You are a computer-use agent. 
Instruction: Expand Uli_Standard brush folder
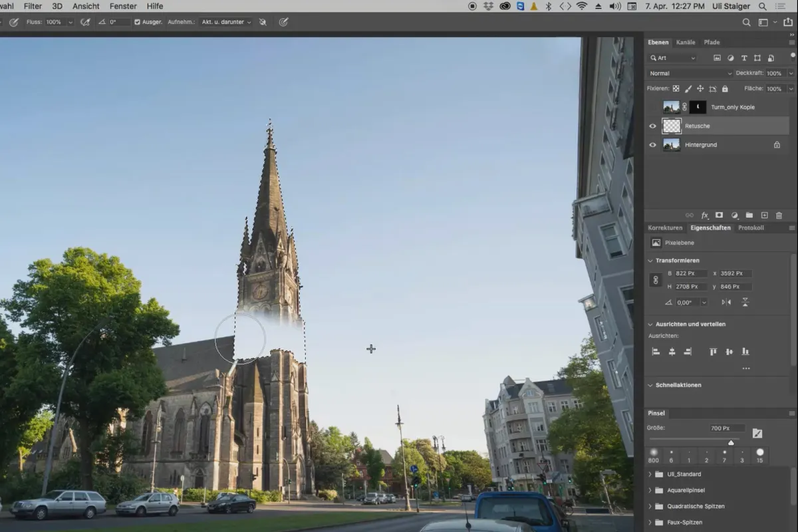(650, 474)
